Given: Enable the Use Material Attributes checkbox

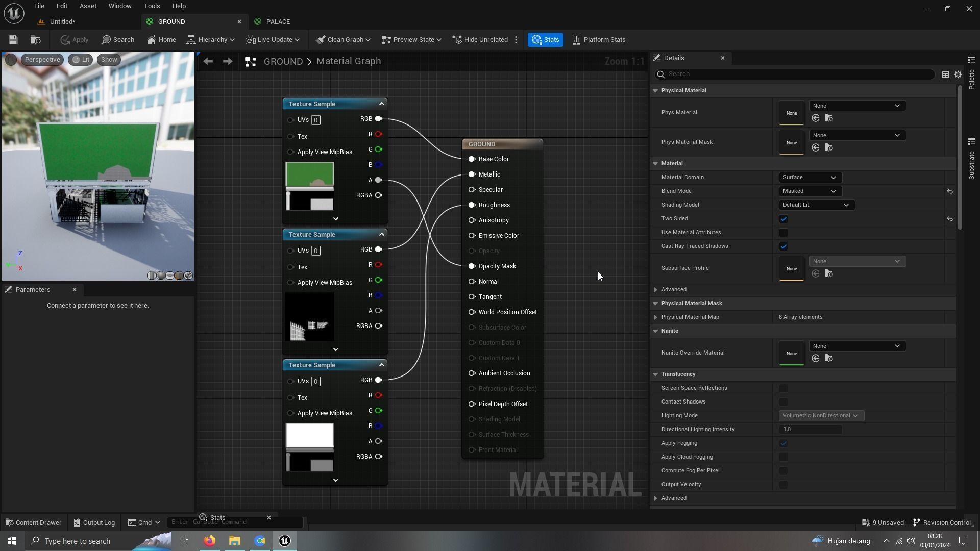Looking at the screenshot, I should (x=783, y=233).
